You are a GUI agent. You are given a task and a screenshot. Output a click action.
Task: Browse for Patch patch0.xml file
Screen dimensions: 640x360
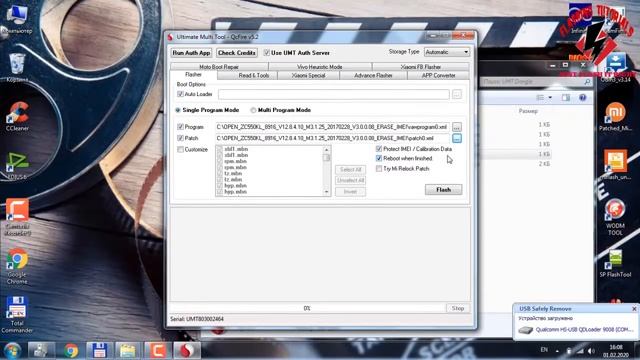click(x=457, y=138)
